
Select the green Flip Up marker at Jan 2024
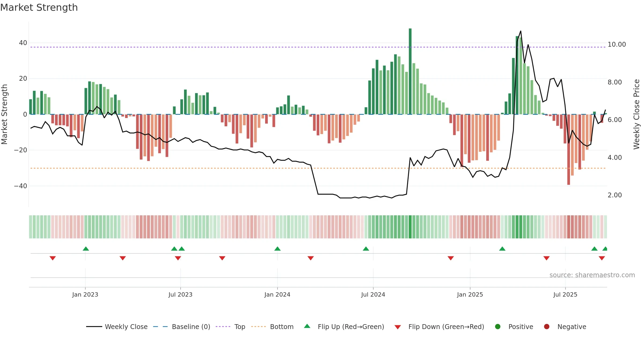[277, 249]
